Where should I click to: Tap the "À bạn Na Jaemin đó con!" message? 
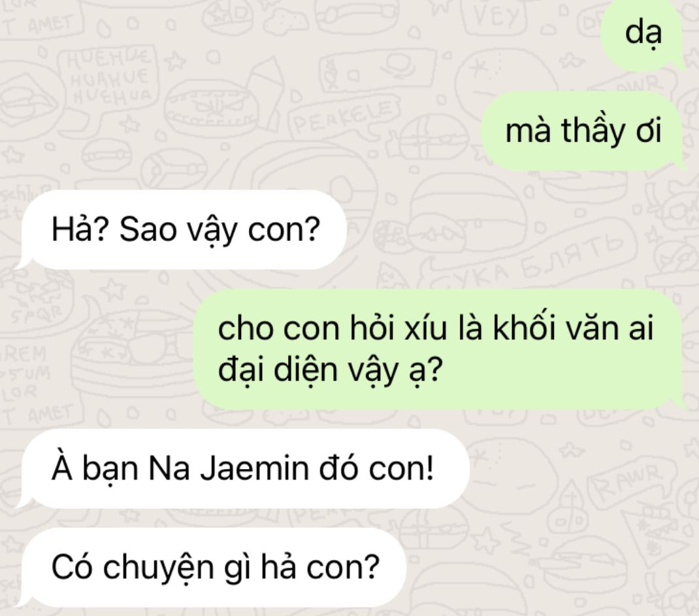point(242,468)
